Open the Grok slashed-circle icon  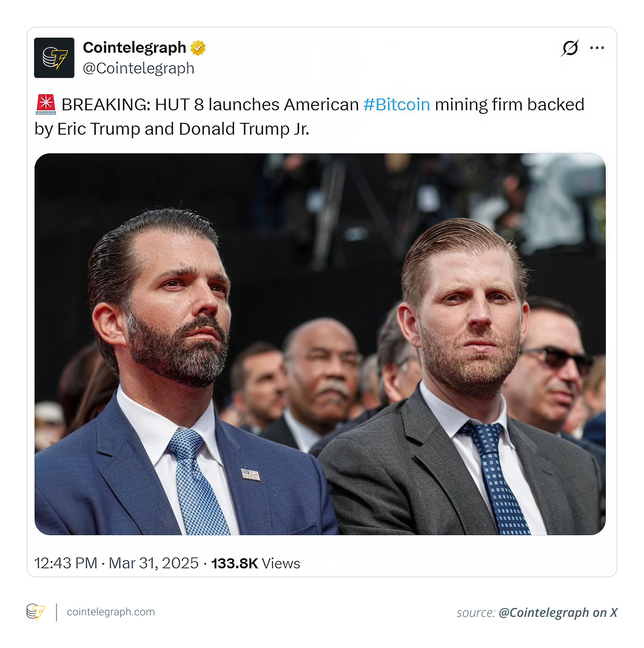570,48
